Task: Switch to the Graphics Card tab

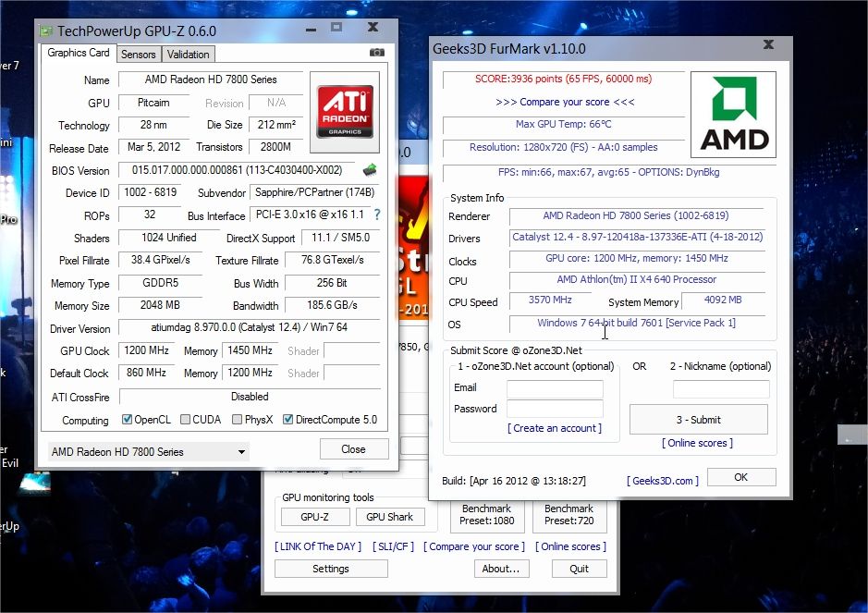Action: click(x=78, y=53)
